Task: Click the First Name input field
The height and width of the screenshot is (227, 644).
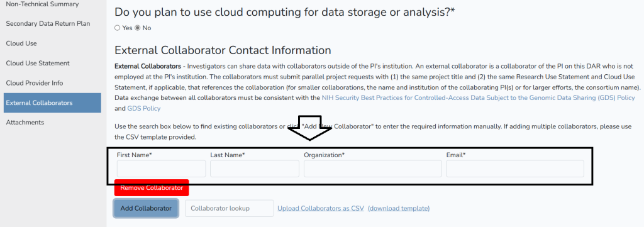Action: (161, 169)
